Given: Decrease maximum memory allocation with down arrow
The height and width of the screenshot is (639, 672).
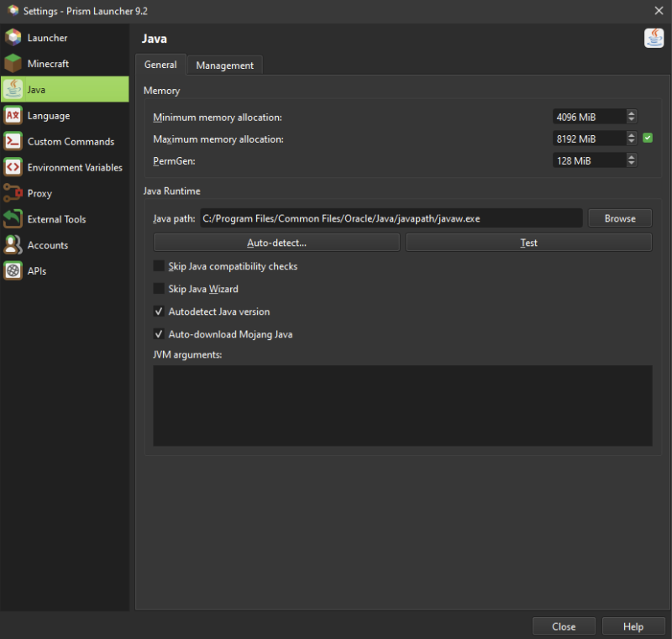Looking at the screenshot, I should pyautogui.click(x=631, y=141).
